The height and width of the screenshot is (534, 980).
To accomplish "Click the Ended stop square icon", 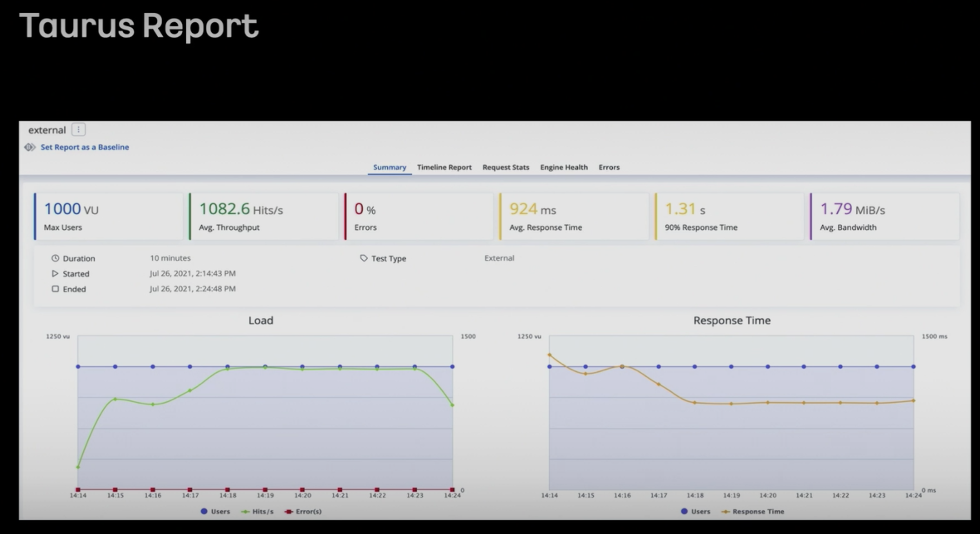I will 55,289.
